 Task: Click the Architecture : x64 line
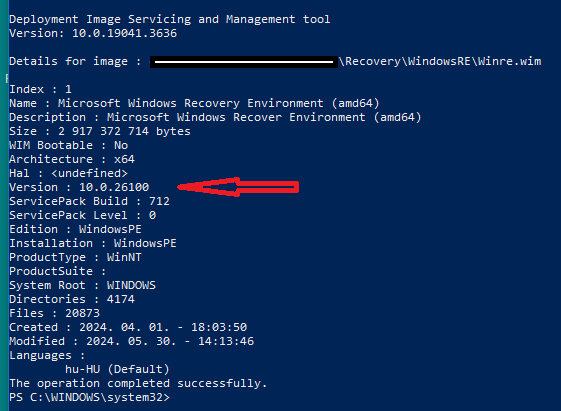click(x=72, y=159)
